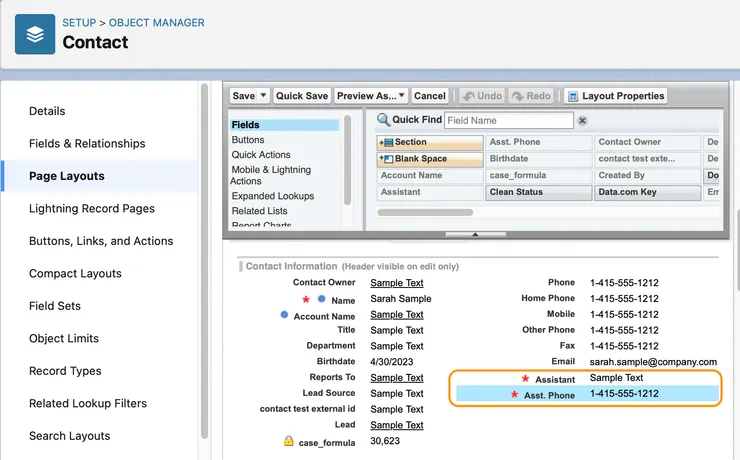Click the Redo arrow button
The height and width of the screenshot is (460, 740).
(531, 96)
